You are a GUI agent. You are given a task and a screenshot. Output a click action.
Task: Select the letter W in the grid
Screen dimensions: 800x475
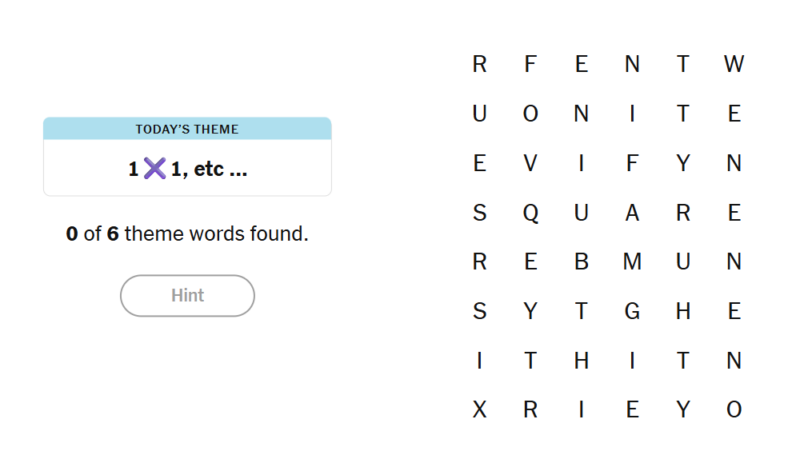tap(734, 64)
